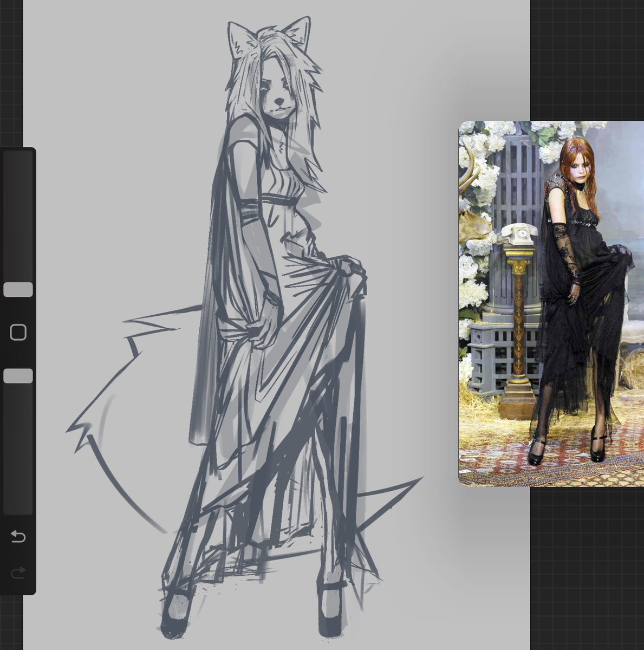Tap the redo arrow in the sidebar

pos(18,572)
